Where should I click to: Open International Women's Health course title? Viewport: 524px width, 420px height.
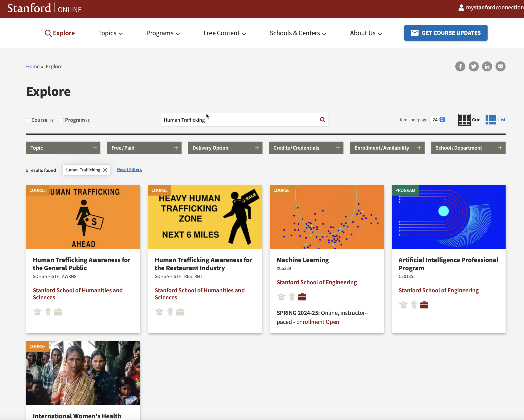pos(77,416)
